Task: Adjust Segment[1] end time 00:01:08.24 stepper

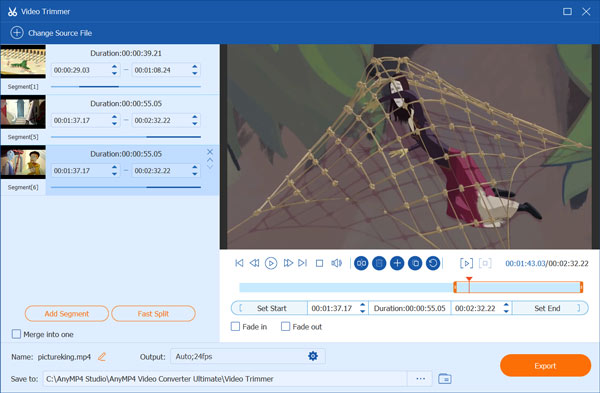Action: pyautogui.click(x=195, y=70)
